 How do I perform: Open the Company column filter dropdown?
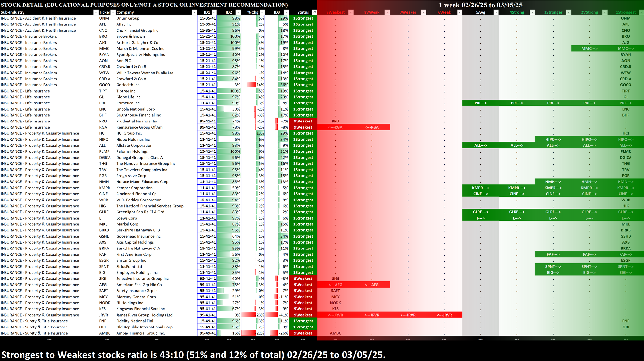(194, 12)
